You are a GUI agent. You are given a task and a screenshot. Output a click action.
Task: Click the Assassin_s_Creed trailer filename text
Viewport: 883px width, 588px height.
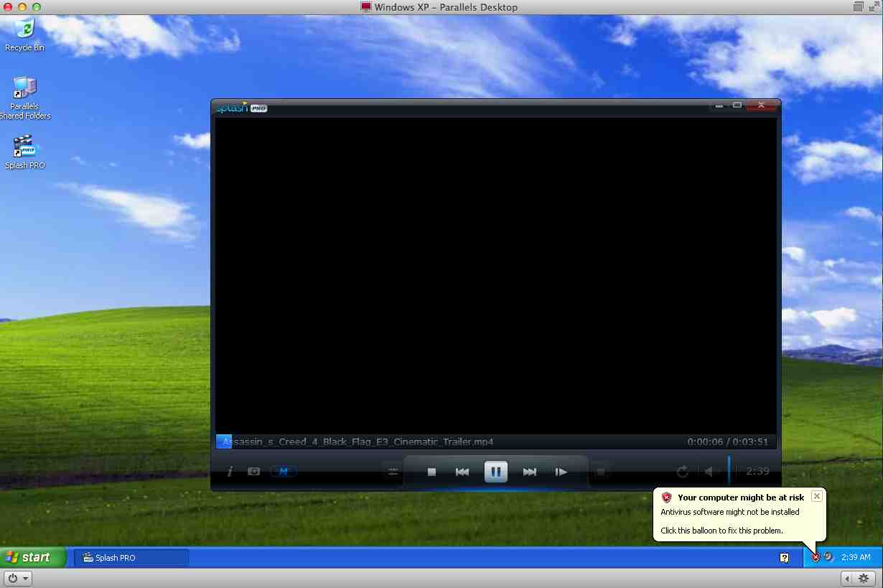(358, 442)
